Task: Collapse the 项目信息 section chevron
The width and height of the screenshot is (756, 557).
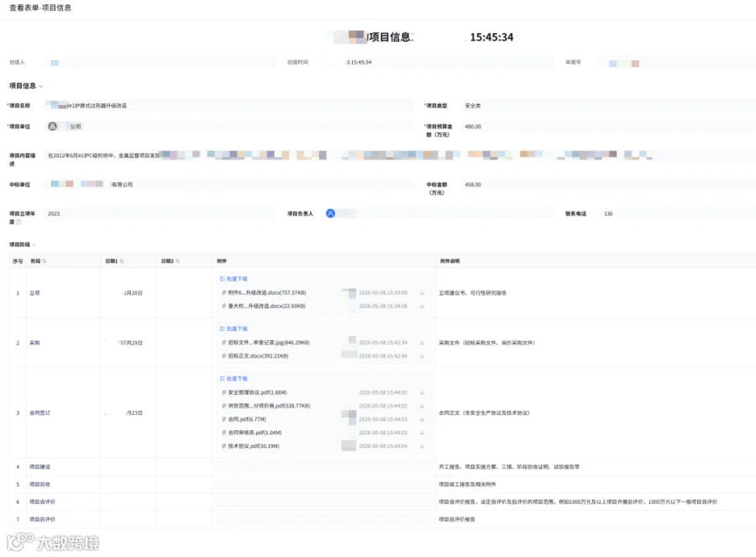Action: point(41,87)
